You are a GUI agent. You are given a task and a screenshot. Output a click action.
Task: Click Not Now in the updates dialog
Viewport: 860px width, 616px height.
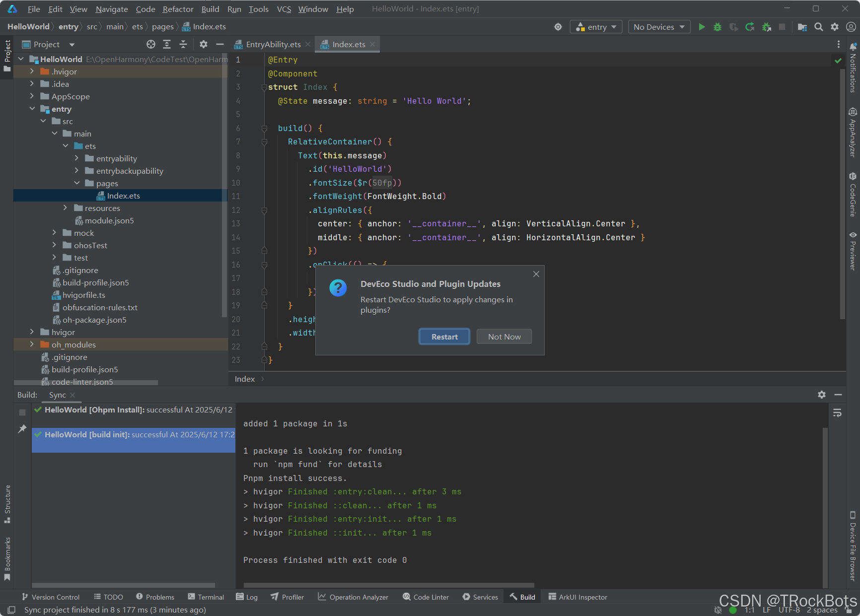504,337
